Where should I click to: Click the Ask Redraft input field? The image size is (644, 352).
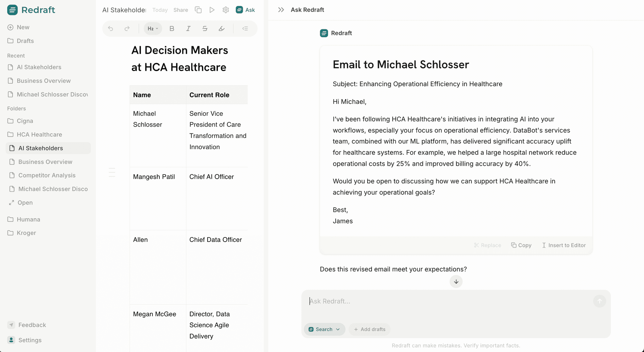click(x=450, y=301)
